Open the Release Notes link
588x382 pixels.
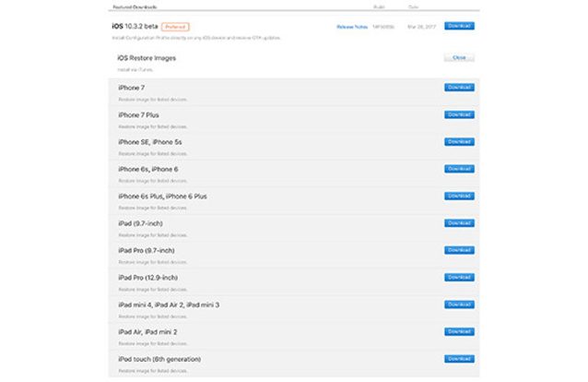pyautogui.click(x=352, y=27)
